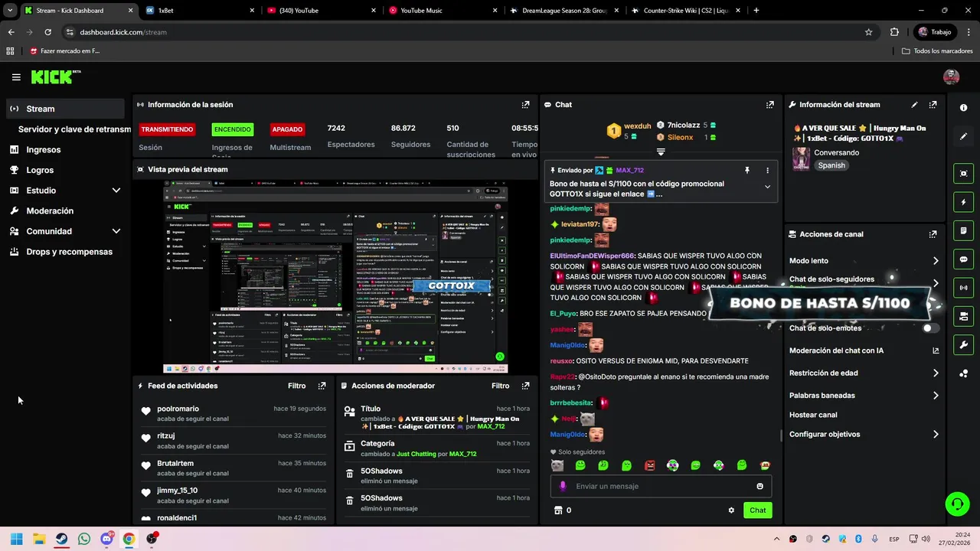Click the purple microphone in the message box
Image resolution: width=980 pixels, height=551 pixels.
[x=563, y=486]
